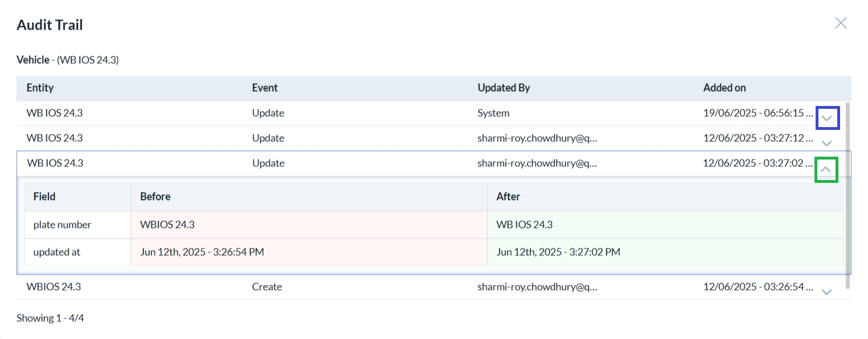This screenshot has height=339, width=868.
Task: Select the Updated By column header
Action: [503, 88]
